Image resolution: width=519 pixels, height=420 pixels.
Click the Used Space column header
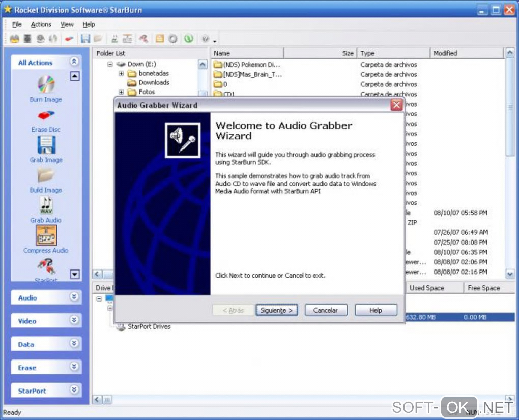pos(434,288)
